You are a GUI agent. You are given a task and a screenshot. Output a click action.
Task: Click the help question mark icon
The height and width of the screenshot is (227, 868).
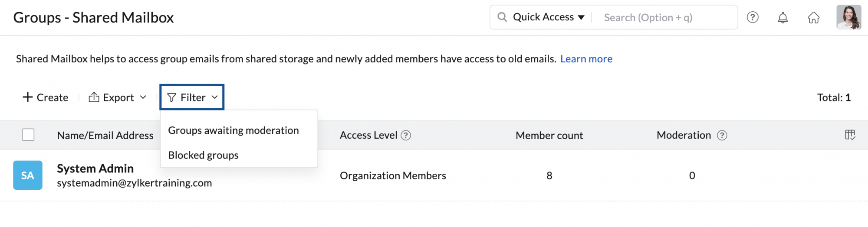point(753,17)
